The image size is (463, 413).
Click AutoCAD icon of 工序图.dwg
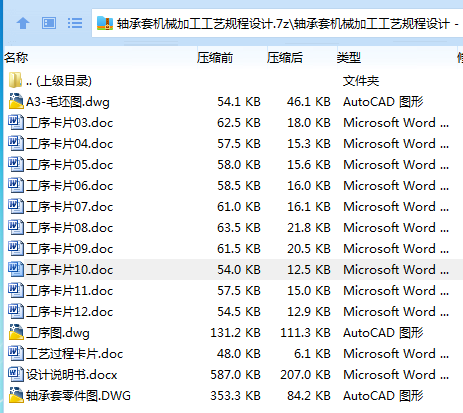(x=16, y=332)
